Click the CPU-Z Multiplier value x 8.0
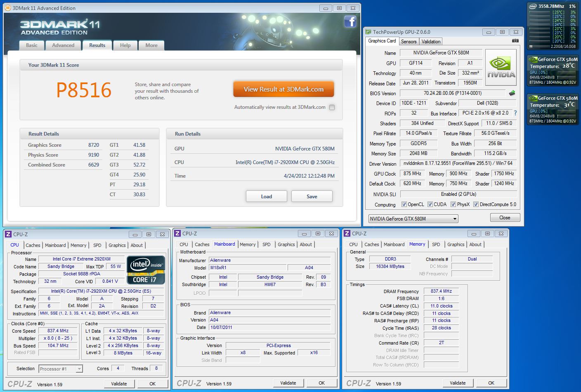The height and width of the screenshot is (392, 581). coord(58,338)
